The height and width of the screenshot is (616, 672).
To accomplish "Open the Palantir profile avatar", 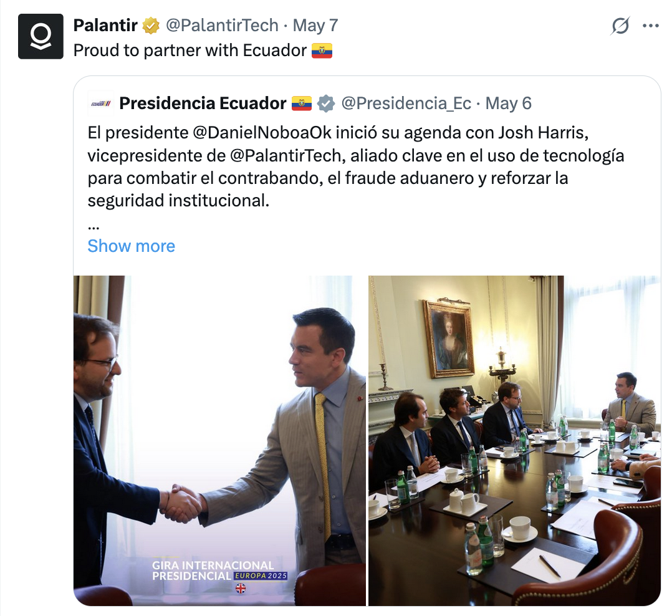I will click(x=41, y=36).
